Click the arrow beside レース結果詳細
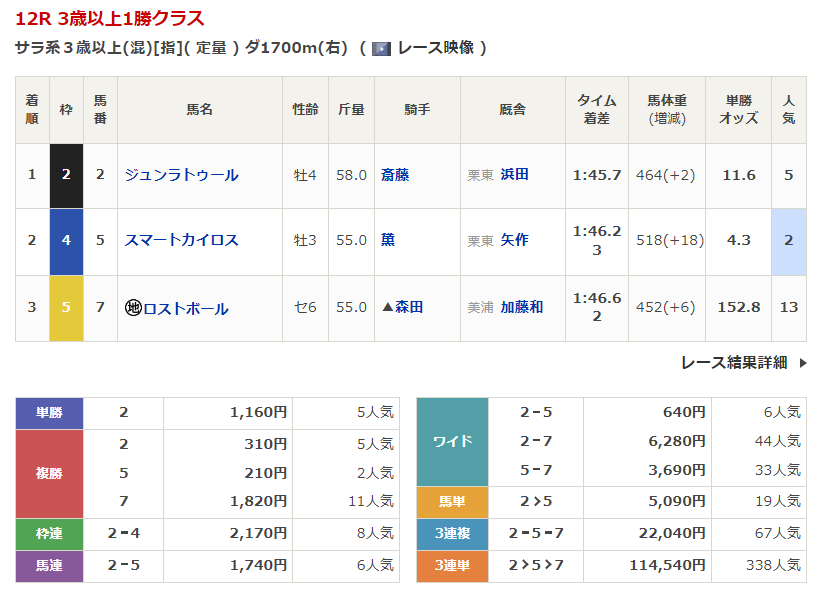The image size is (821, 591). (x=802, y=363)
